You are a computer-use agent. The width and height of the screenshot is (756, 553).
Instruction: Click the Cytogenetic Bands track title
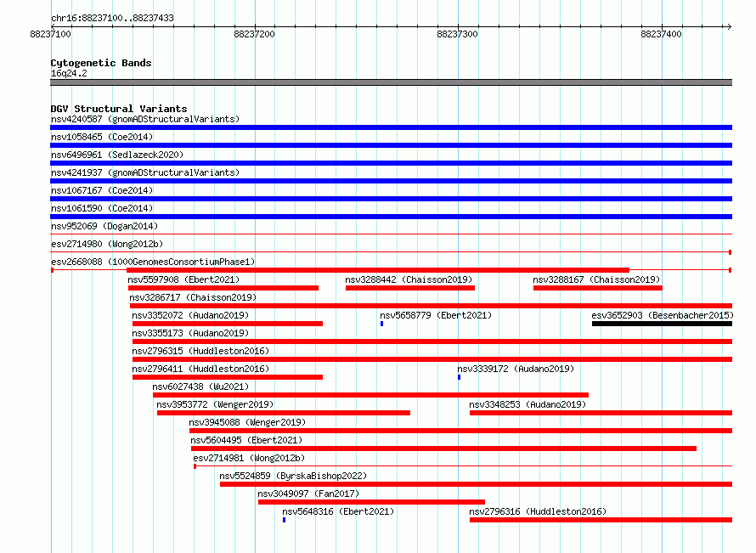point(101,63)
